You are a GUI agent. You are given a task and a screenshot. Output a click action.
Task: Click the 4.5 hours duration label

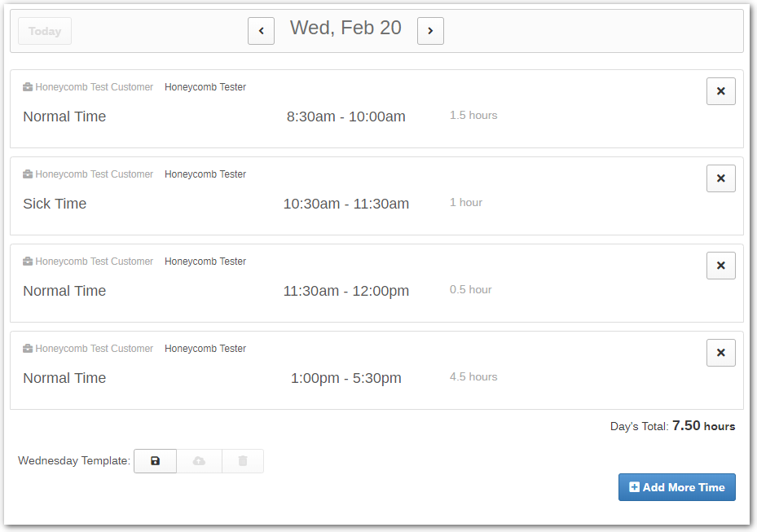[473, 376]
